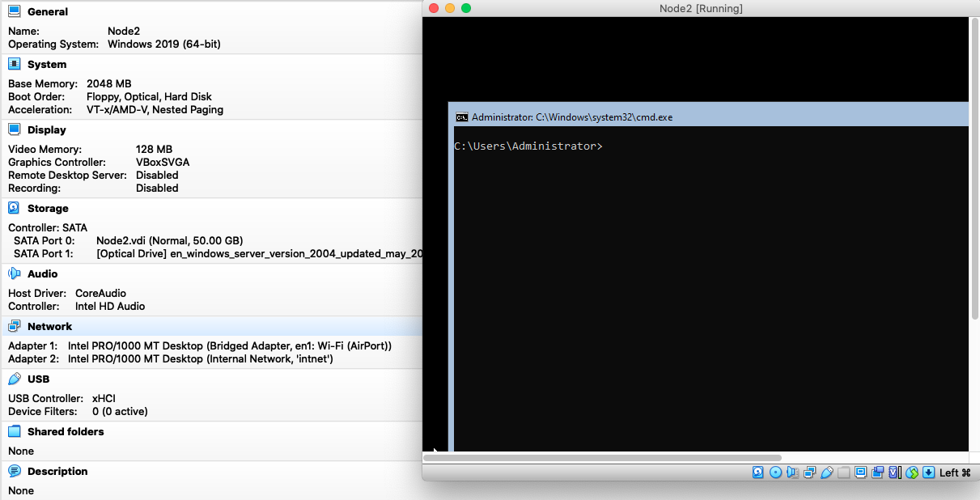Click the Base Memory value '2048 MB'
The height and width of the screenshot is (500, 980).
coord(109,84)
